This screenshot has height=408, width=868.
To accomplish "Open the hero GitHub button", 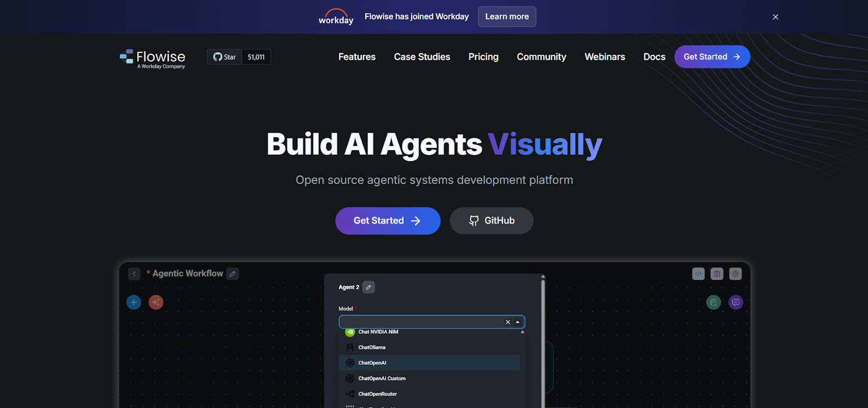I will coord(492,221).
